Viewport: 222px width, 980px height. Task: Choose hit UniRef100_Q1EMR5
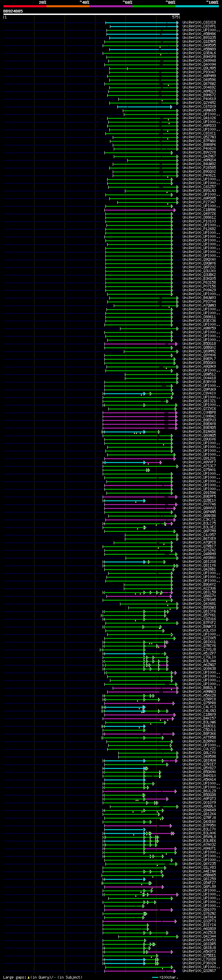pos(199,41)
